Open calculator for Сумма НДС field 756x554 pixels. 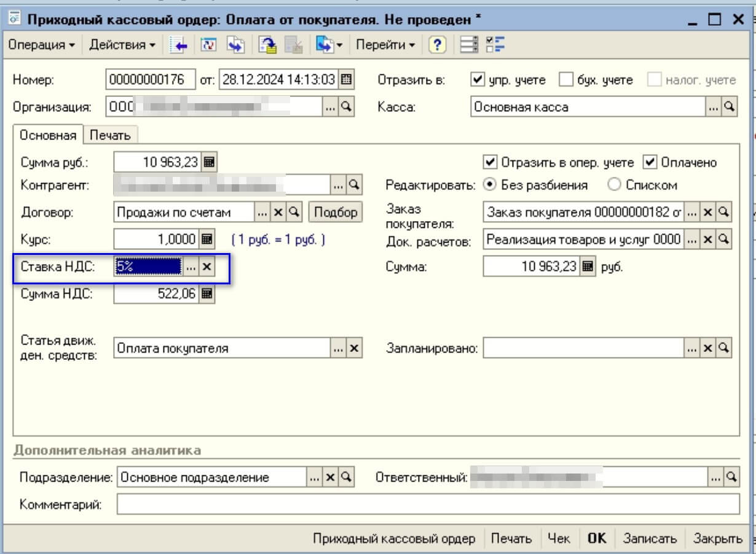[x=207, y=294]
